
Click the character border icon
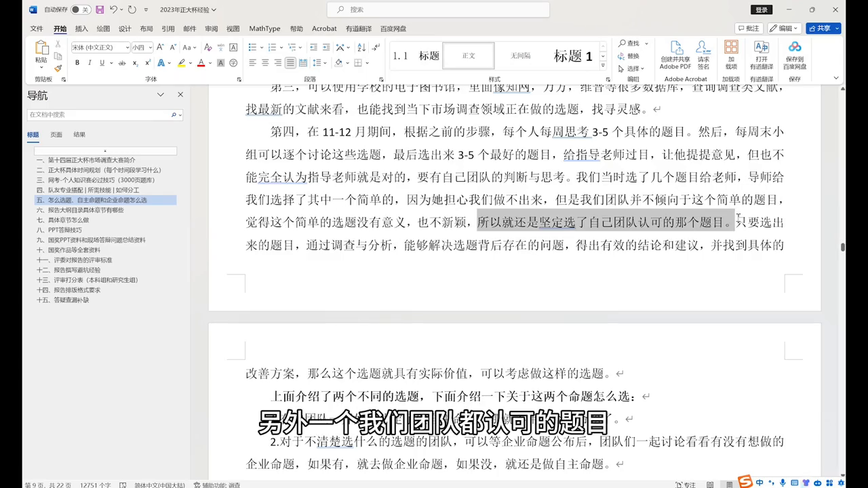click(233, 47)
